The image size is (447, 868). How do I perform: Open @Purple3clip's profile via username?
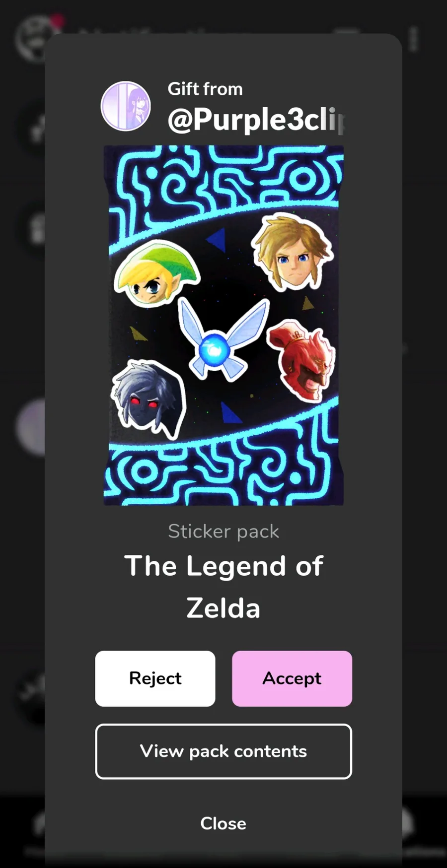[256, 120]
